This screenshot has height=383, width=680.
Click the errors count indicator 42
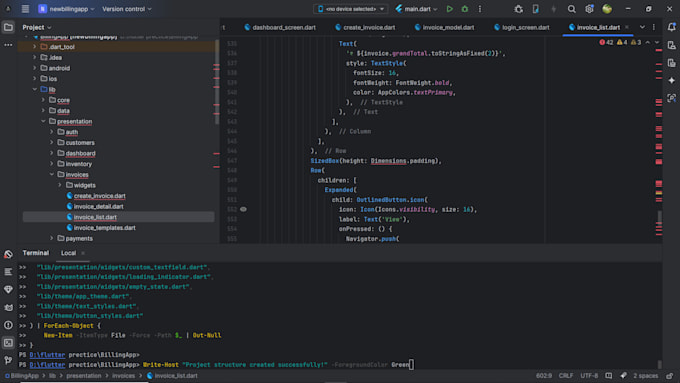(x=606, y=43)
